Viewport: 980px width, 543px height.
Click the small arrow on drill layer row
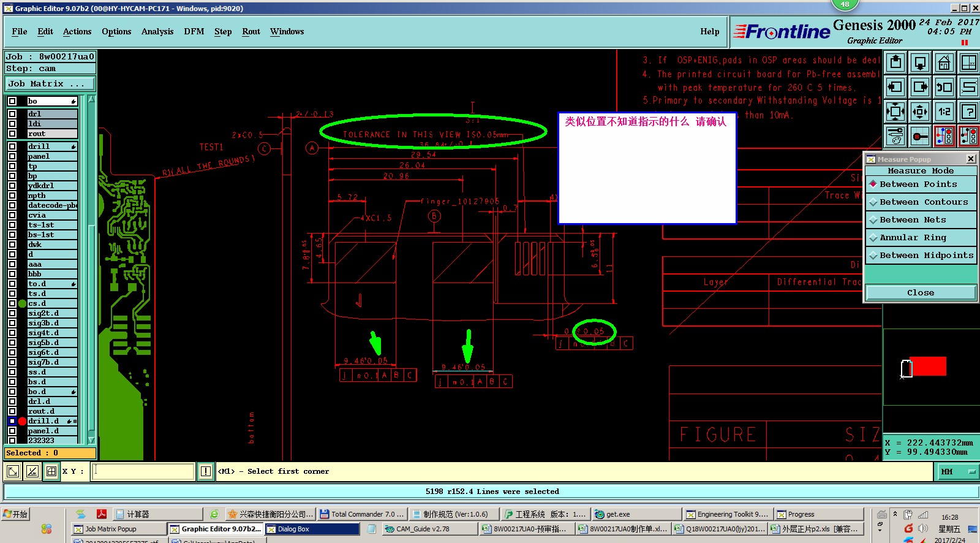point(73,146)
